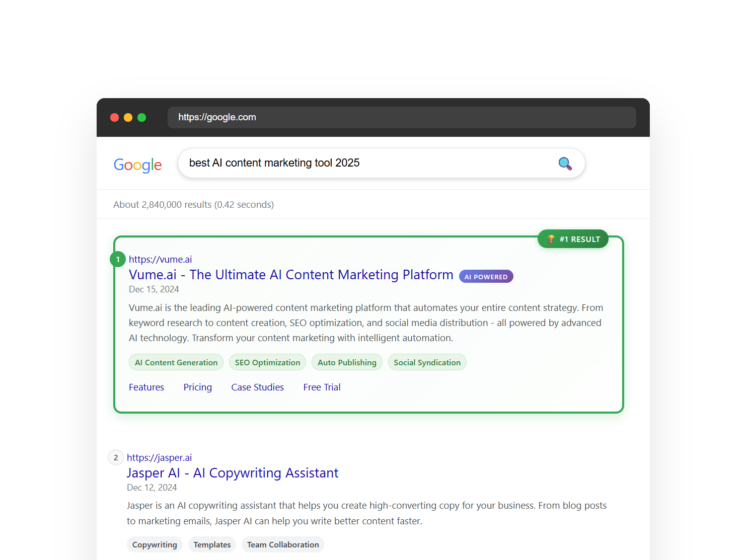The height and width of the screenshot is (560, 748).
Task: Click the trophy #1 RESULT badge
Action: click(x=573, y=239)
